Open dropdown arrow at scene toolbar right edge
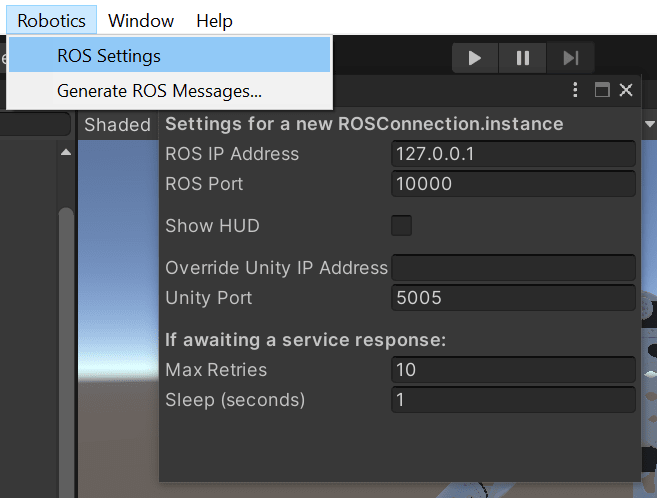The width and height of the screenshot is (657, 498). [649, 124]
